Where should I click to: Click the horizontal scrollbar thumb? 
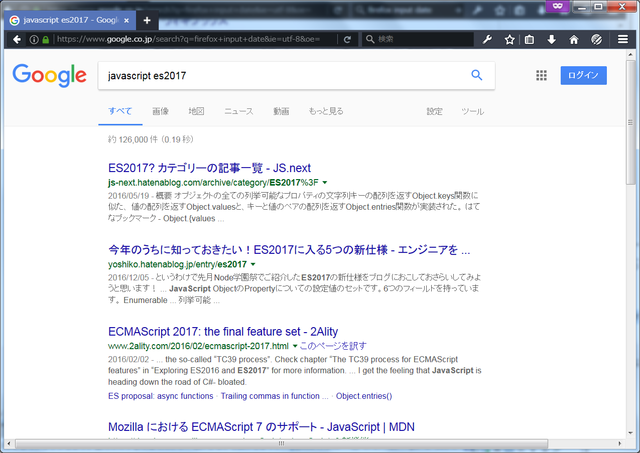pyautogui.click(x=281, y=443)
